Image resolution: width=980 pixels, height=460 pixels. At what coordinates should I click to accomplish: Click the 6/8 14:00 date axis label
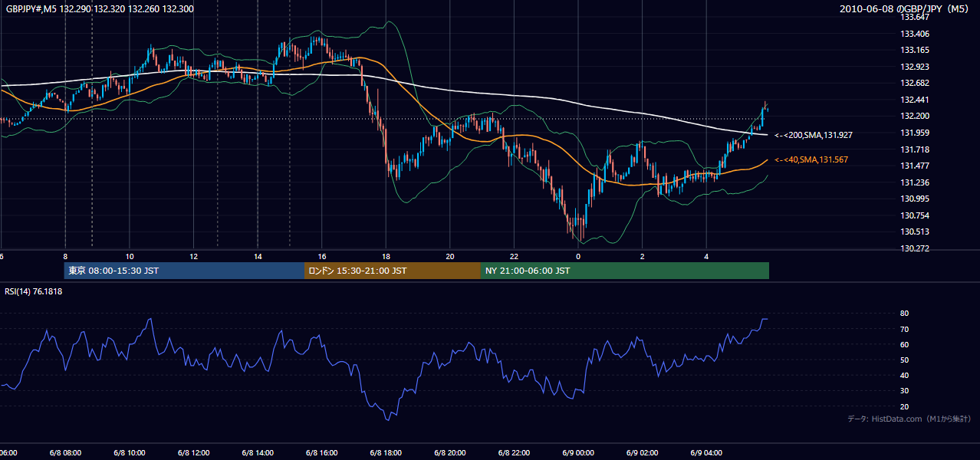click(258, 452)
